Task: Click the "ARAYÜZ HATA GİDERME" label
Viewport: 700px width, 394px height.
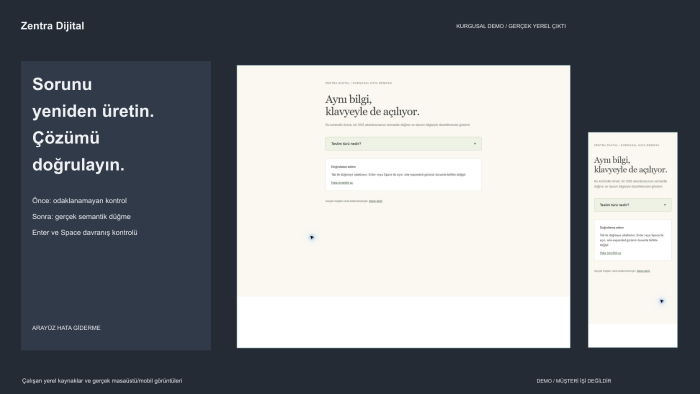Action: click(x=66, y=328)
